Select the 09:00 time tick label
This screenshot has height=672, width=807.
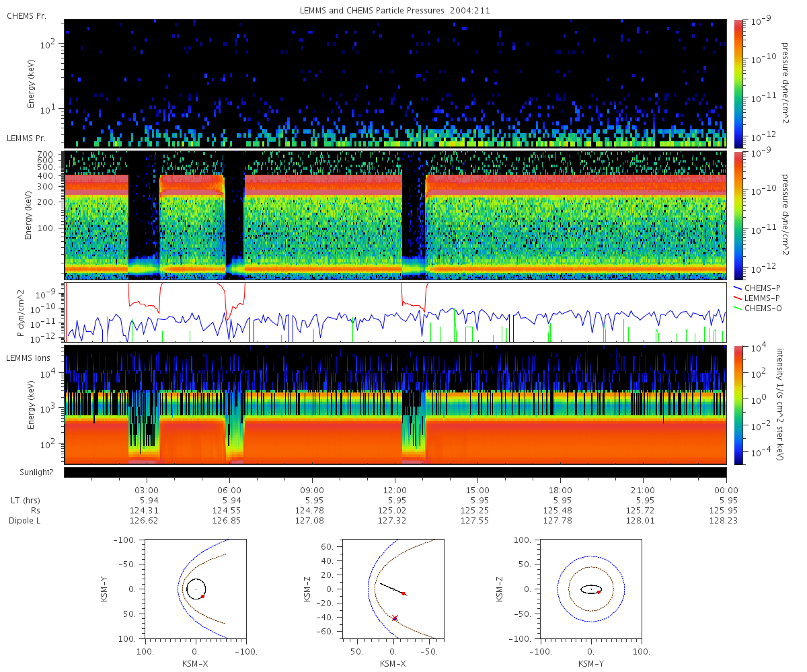tap(312, 490)
